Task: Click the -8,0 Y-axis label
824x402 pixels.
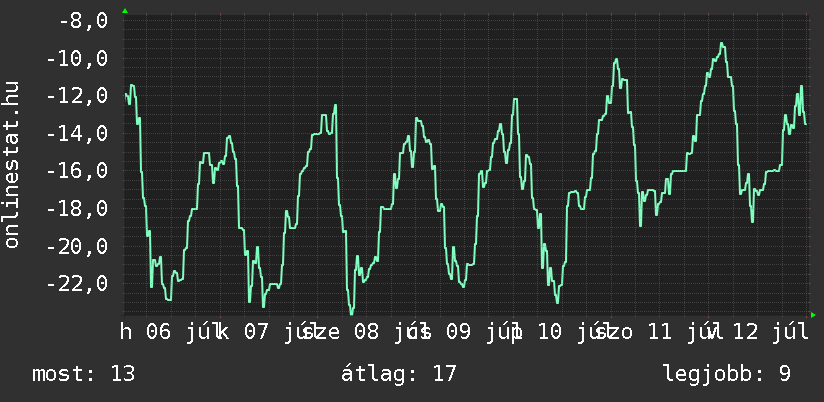Action: coord(83,22)
